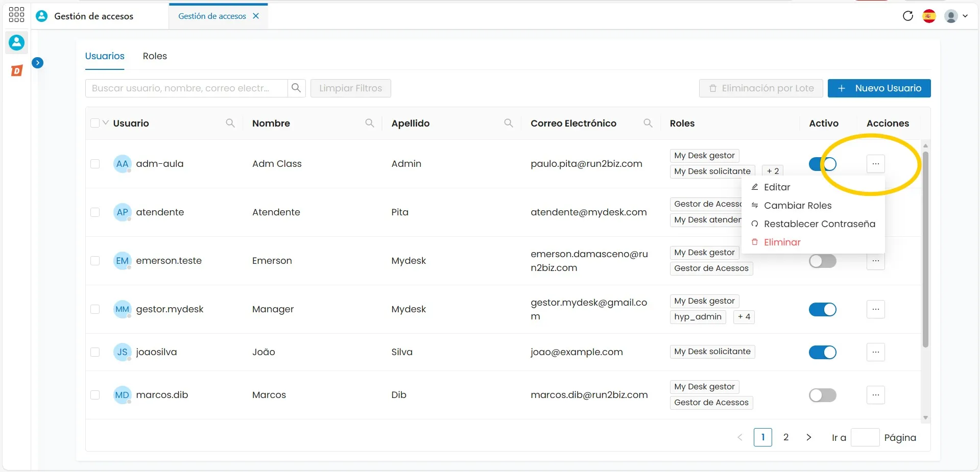
Task: Filter by Correo Electrónico search icon
Action: (x=648, y=123)
